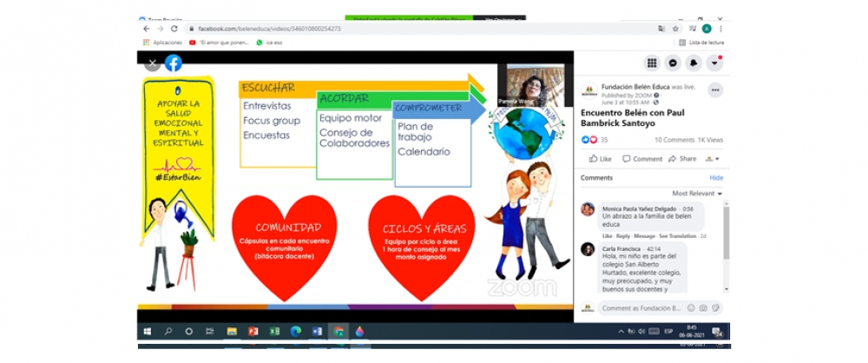This screenshot has width=868, height=363.
Task: Show hidden system tray icons
Action: coord(621,332)
